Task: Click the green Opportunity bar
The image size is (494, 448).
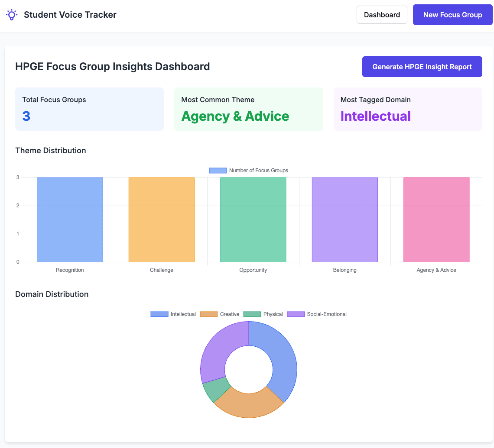Action: [253, 219]
